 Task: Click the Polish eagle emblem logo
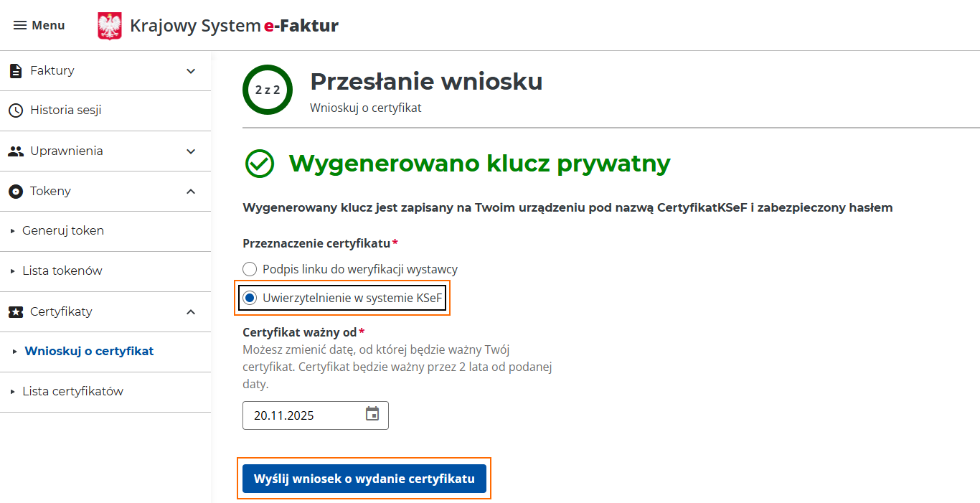(110, 26)
